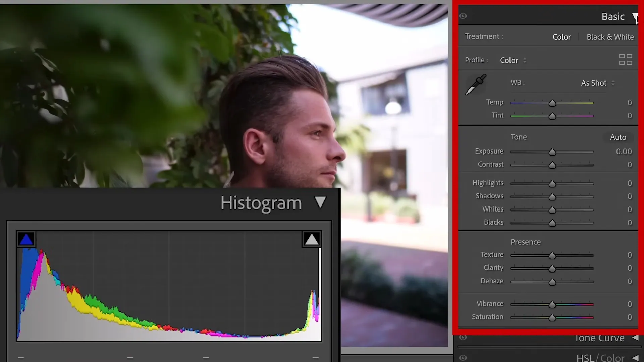
Task: Drag the Exposure slider to adjust
Action: 552,152
